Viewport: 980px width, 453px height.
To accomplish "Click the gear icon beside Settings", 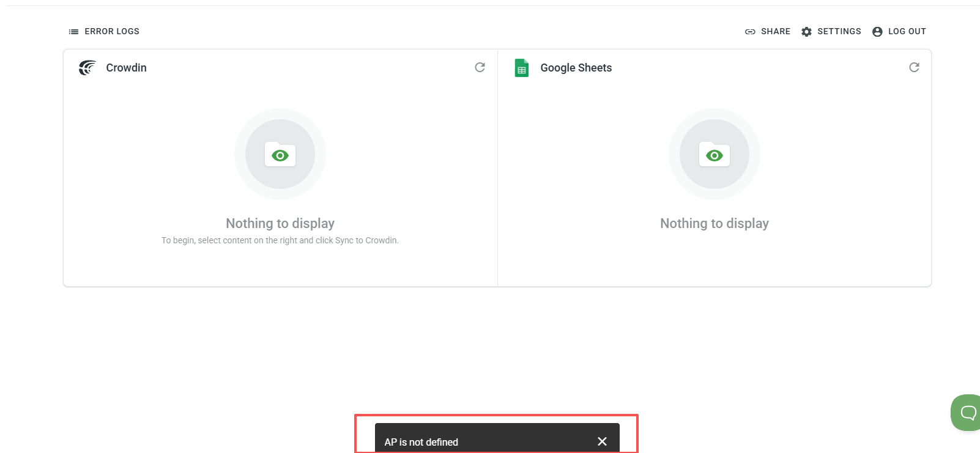I will coord(806,32).
